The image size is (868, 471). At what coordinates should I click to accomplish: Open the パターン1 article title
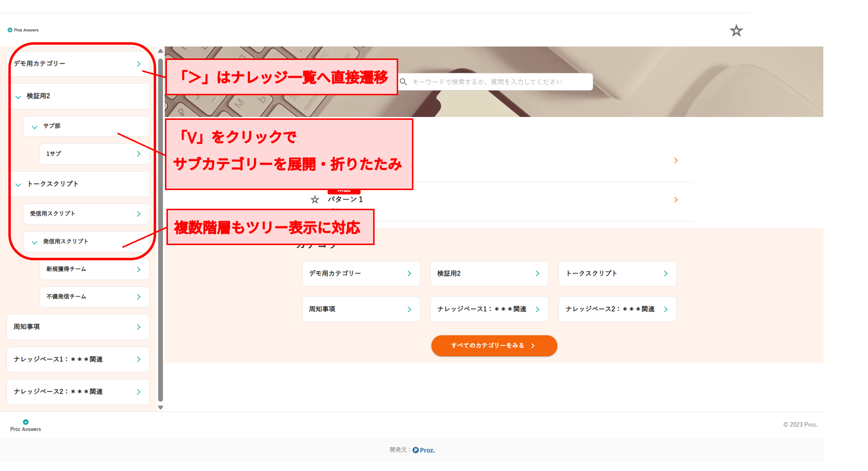(345, 199)
